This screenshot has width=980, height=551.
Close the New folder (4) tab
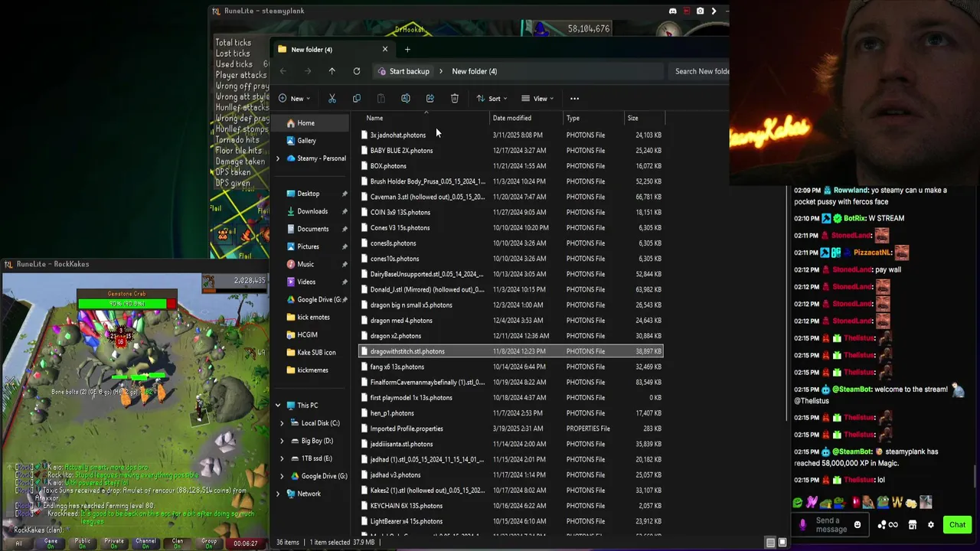pyautogui.click(x=384, y=49)
